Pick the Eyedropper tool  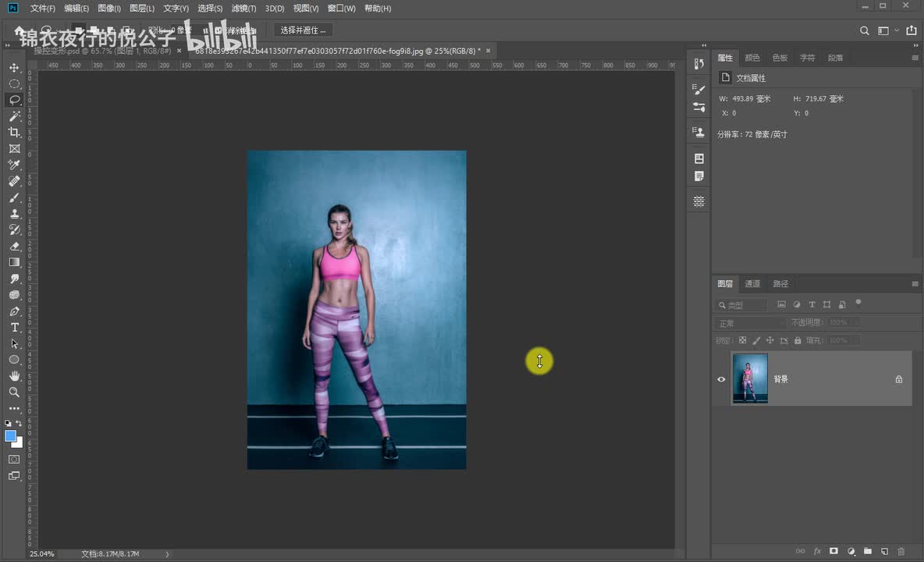click(14, 165)
